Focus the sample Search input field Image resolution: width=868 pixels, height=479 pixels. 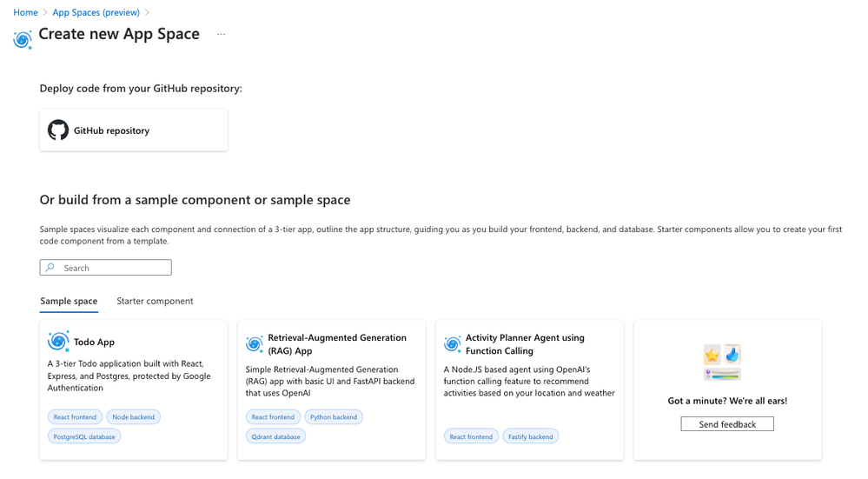tap(113, 268)
